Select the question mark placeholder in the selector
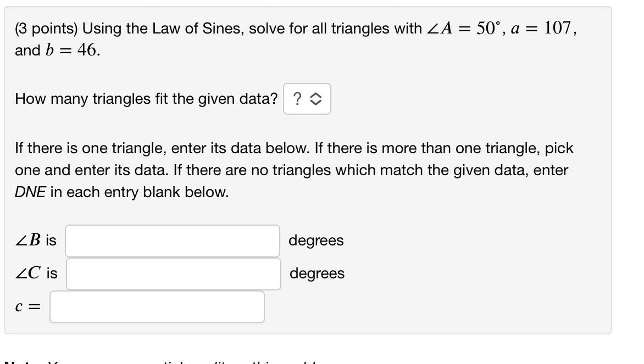The image size is (644, 364). pyautogui.click(x=298, y=98)
